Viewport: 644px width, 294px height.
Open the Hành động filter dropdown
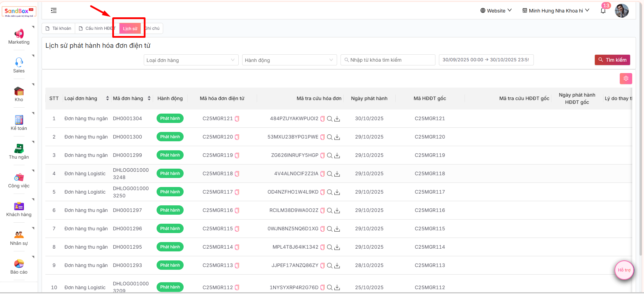289,60
